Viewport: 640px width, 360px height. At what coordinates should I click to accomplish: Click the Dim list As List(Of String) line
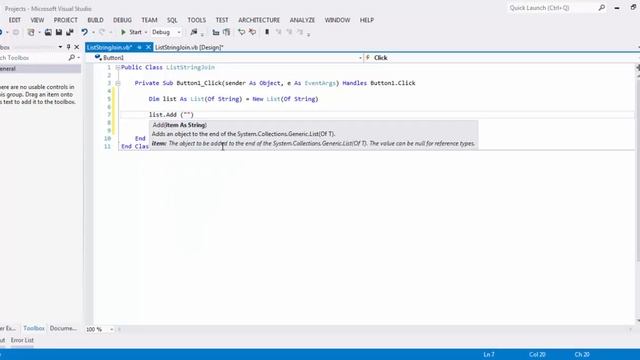tap(233, 99)
